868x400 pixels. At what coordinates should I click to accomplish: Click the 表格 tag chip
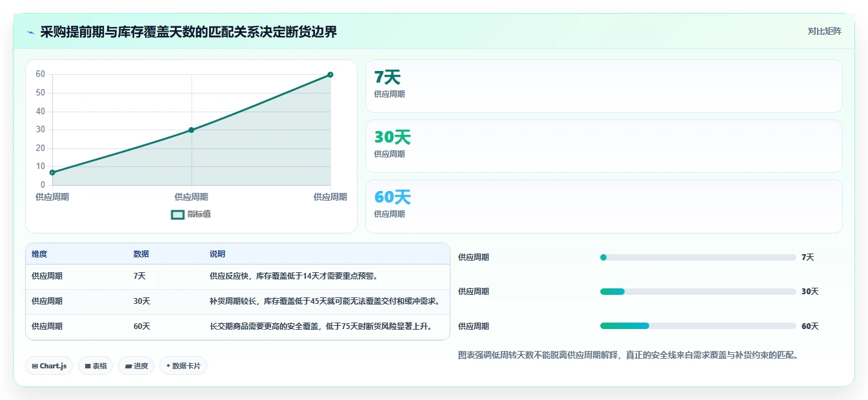96,366
